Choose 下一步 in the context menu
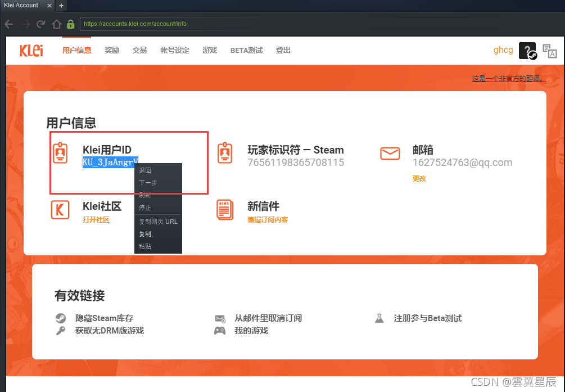 pos(158,183)
